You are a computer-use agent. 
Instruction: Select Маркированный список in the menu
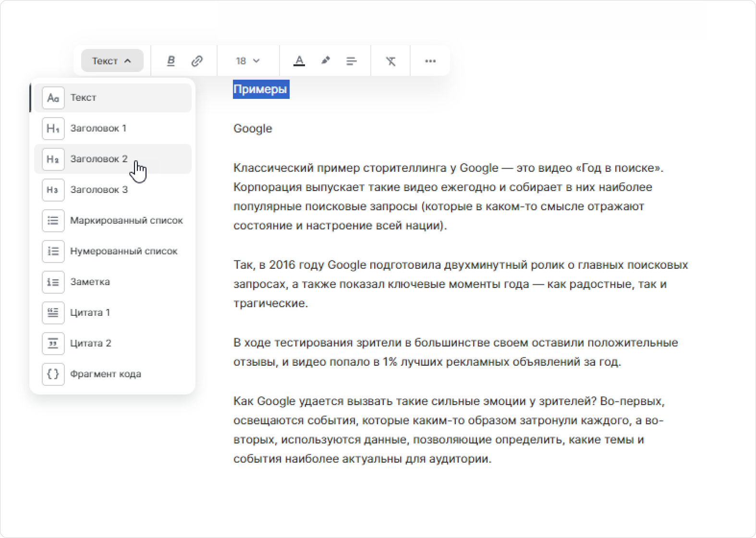(113, 221)
